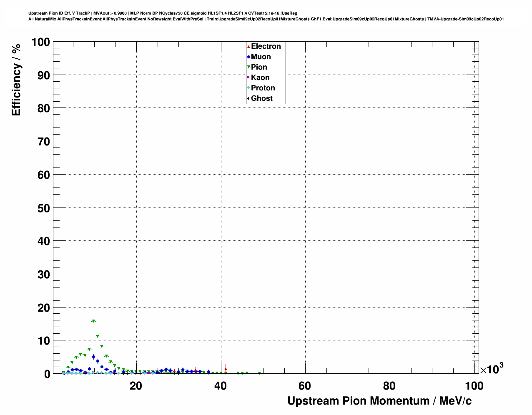
Task: Select the red Electron data point near 40
Action: [x=226, y=369]
